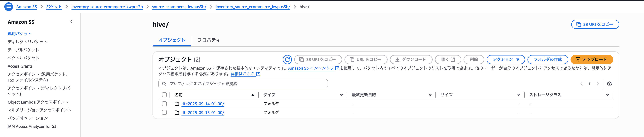Click the ダウンロード button

[411, 59]
